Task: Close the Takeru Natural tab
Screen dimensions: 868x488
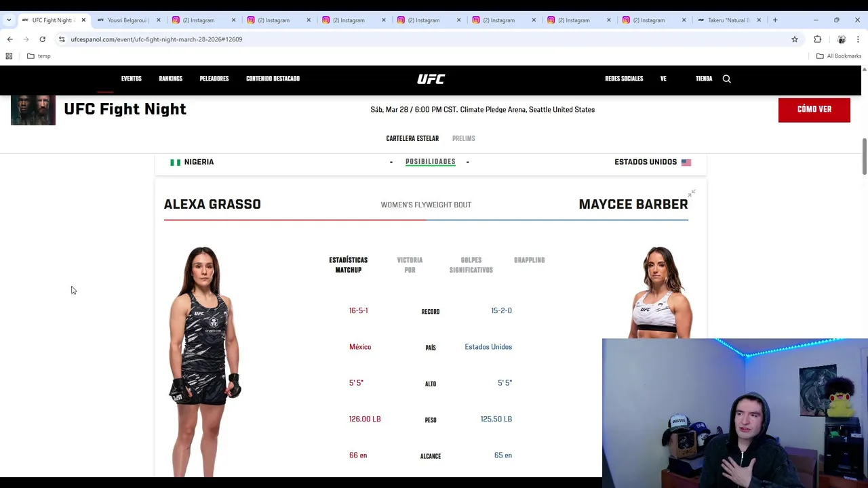Action: pyautogui.click(x=759, y=20)
